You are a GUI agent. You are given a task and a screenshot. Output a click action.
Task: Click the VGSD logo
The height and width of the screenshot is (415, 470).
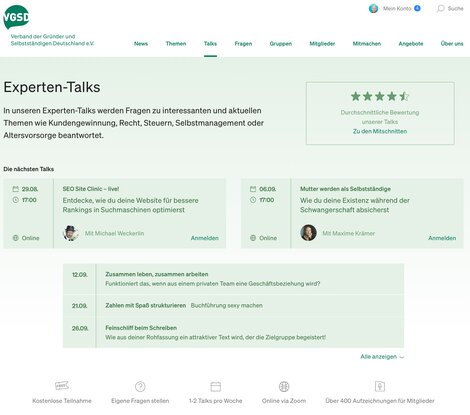(16, 17)
